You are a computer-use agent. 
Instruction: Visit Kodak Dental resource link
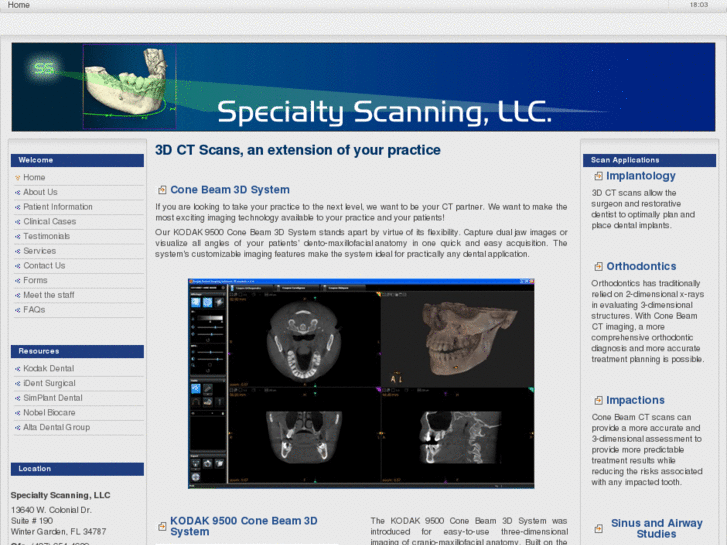click(49, 368)
